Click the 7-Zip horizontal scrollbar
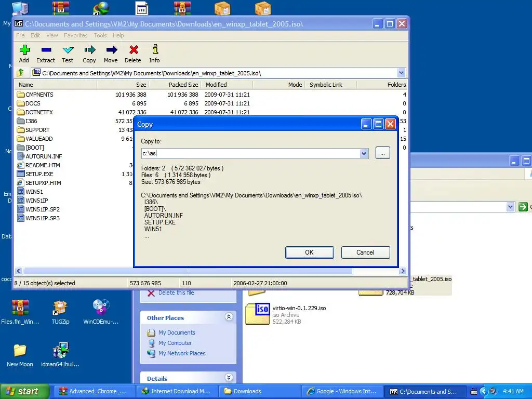The height and width of the screenshot is (399, 532). coord(188,271)
